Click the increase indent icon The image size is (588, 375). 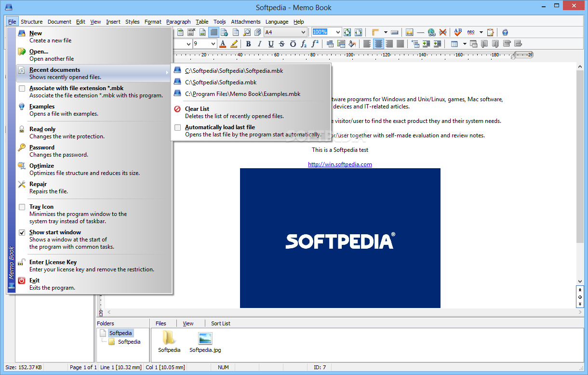tap(426, 44)
